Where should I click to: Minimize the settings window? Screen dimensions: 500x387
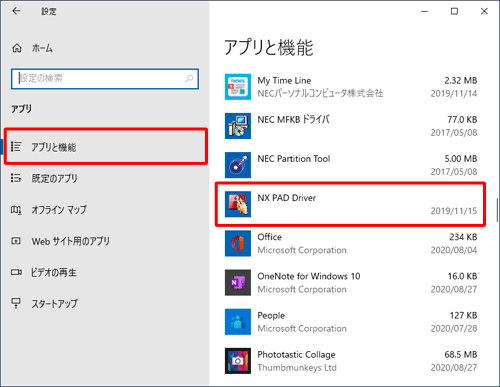424,11
